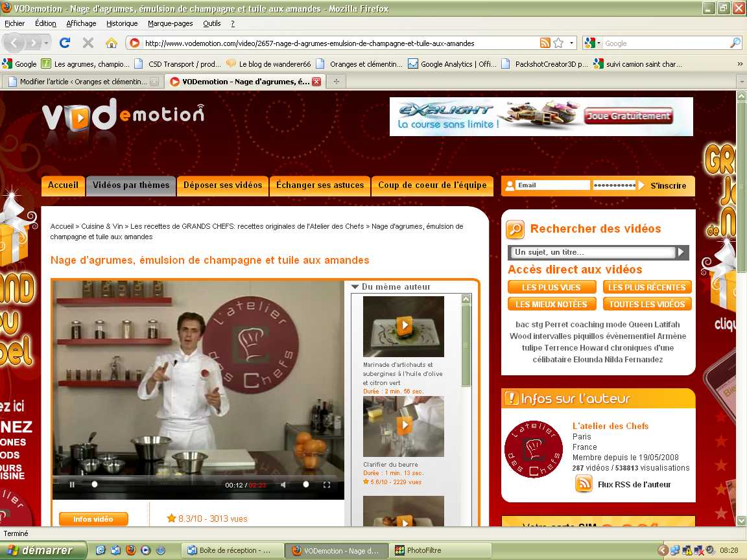
Task: Open the address bar history dropdown arrow
Action: tap(572, 43)
